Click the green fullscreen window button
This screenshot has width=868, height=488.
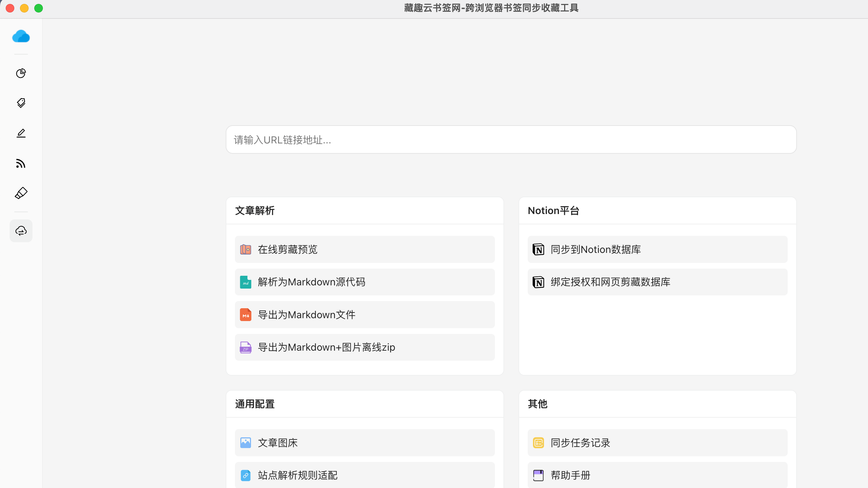39,8
